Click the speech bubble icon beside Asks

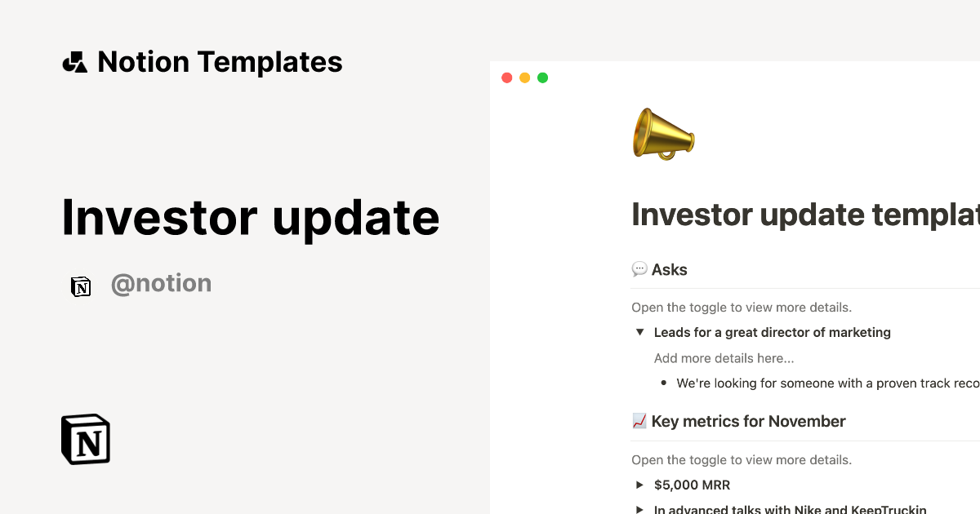pos(639,269)
